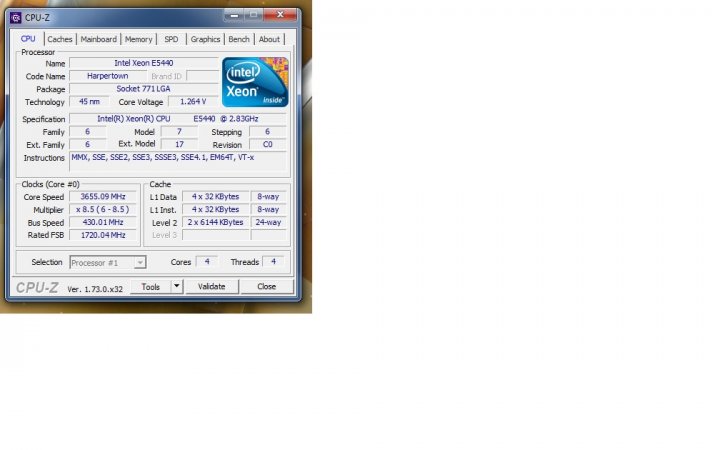Click the empty Brand ID field
Image resolution: width=720 pixels, height=450 pixels.
click(x=202, y=76)
